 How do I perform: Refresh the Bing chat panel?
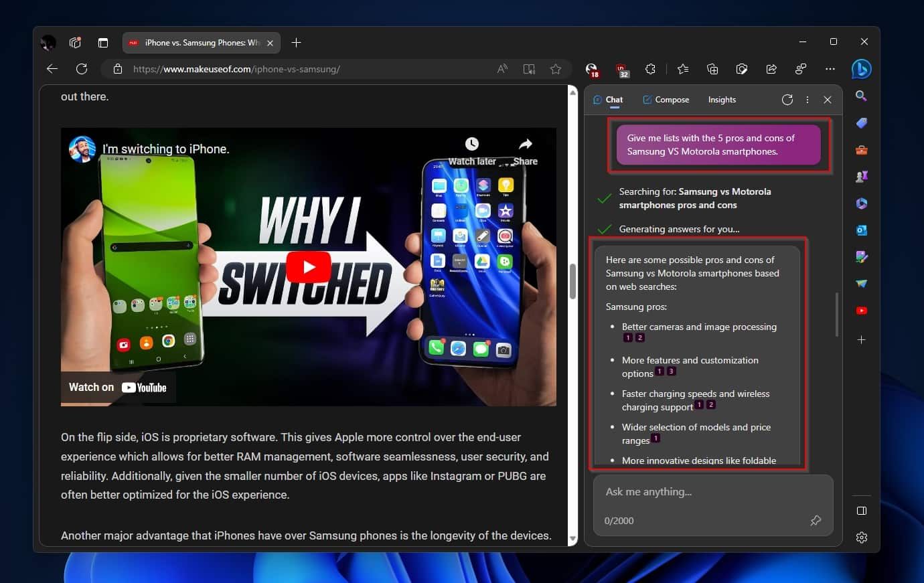click(787, 100)
